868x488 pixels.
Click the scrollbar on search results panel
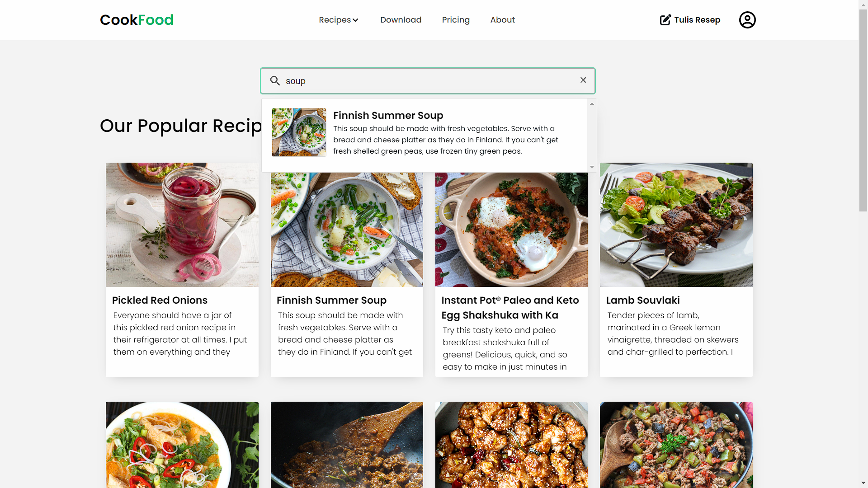tap(591, 135)
